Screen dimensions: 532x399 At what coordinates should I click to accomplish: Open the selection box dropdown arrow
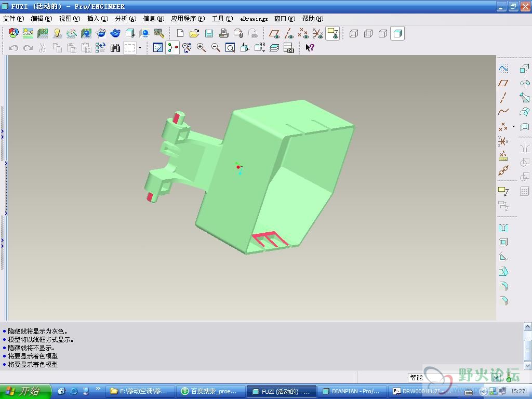[x=140, y=48]
